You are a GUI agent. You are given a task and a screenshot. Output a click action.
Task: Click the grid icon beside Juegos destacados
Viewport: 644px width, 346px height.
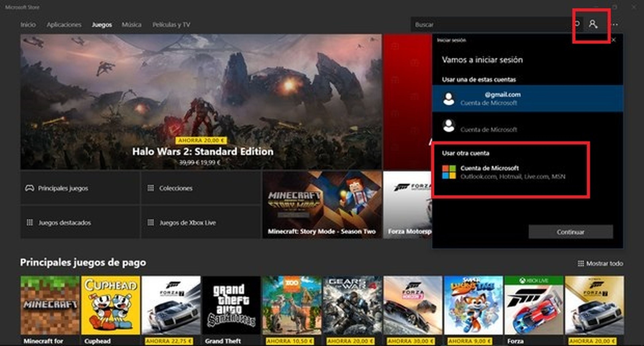coord(30,222)
